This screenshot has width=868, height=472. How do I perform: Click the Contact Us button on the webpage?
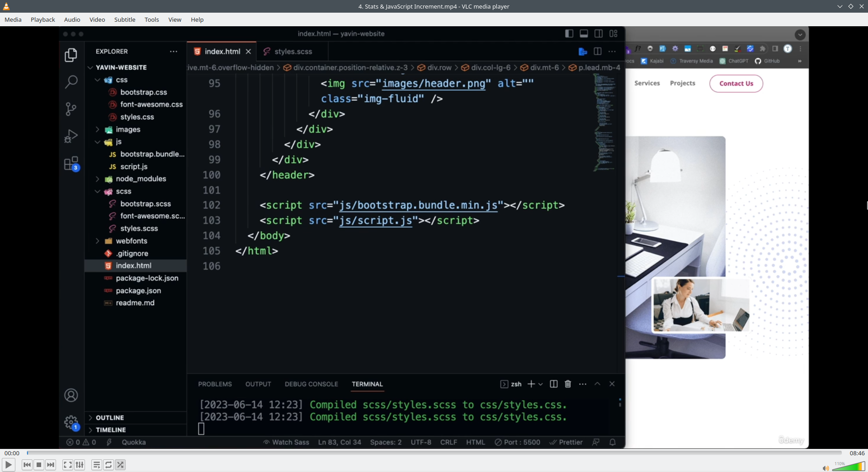[x=736, y=83]
